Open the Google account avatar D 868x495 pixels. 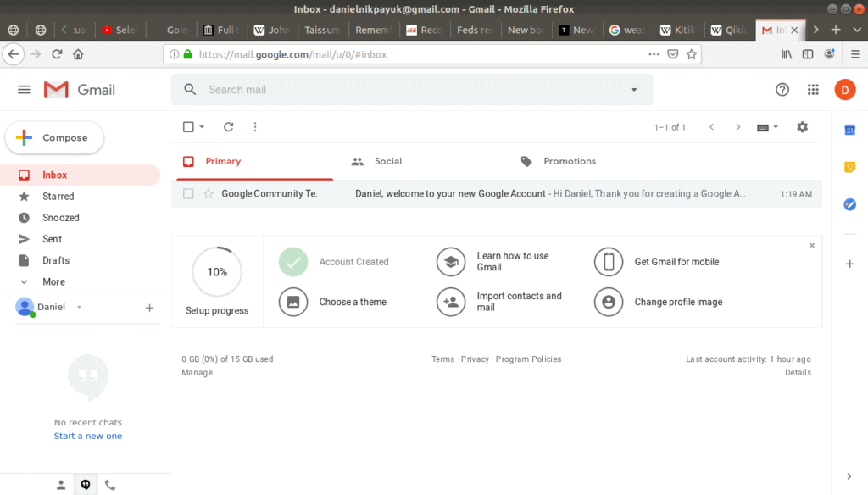coord(845,90)
